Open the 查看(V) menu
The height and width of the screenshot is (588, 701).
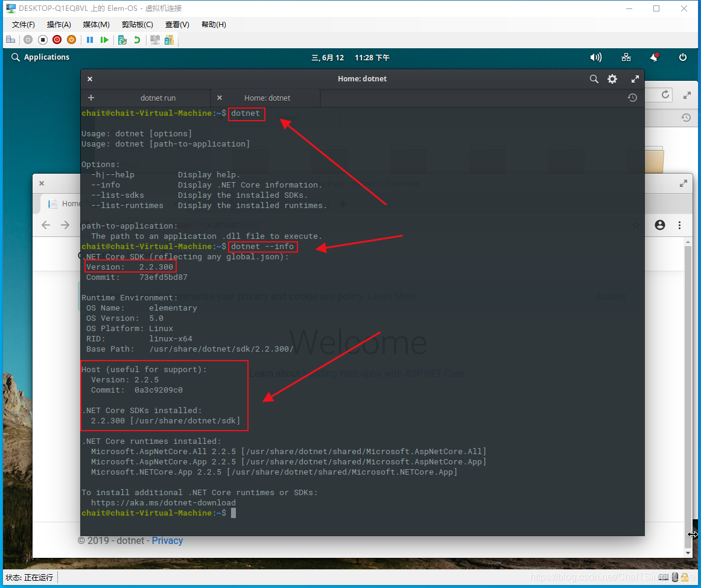[177, 25]
